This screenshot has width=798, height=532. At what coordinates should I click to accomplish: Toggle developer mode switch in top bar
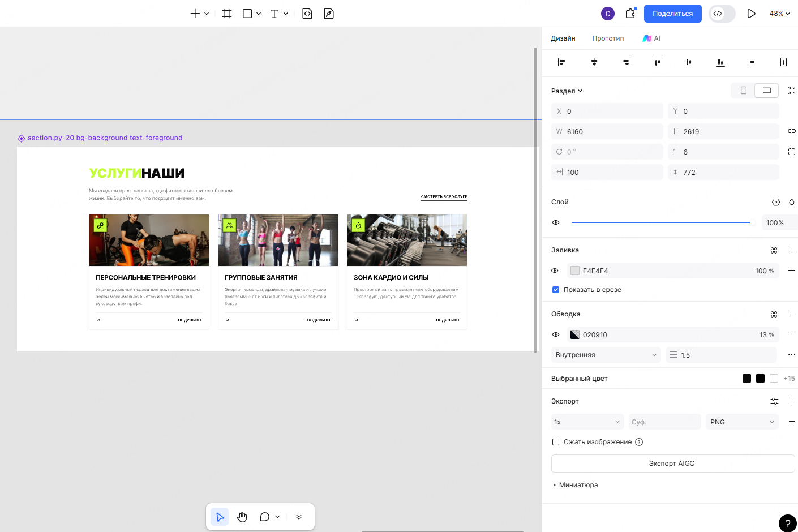tap(722, 13)
